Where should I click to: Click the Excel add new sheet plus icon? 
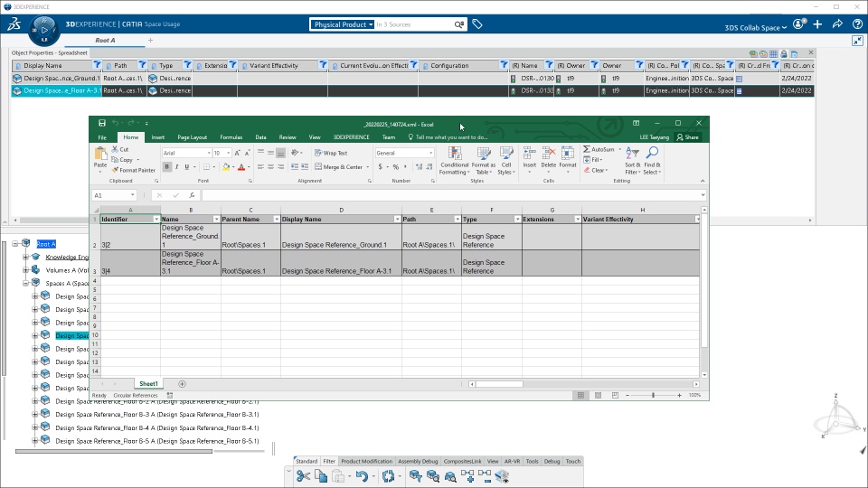[182, 384]
